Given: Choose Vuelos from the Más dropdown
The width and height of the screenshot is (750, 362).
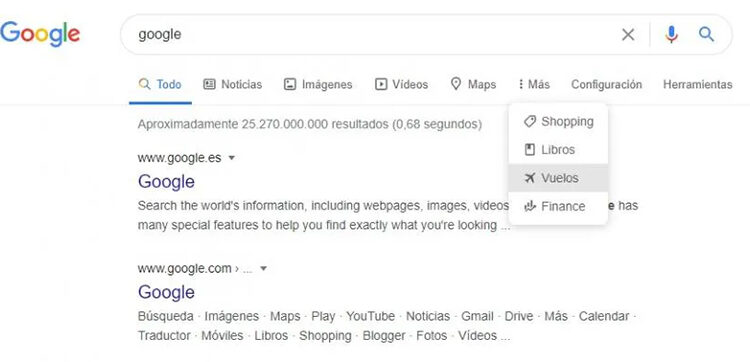Looking at the screenshot, I should [558, 178].
